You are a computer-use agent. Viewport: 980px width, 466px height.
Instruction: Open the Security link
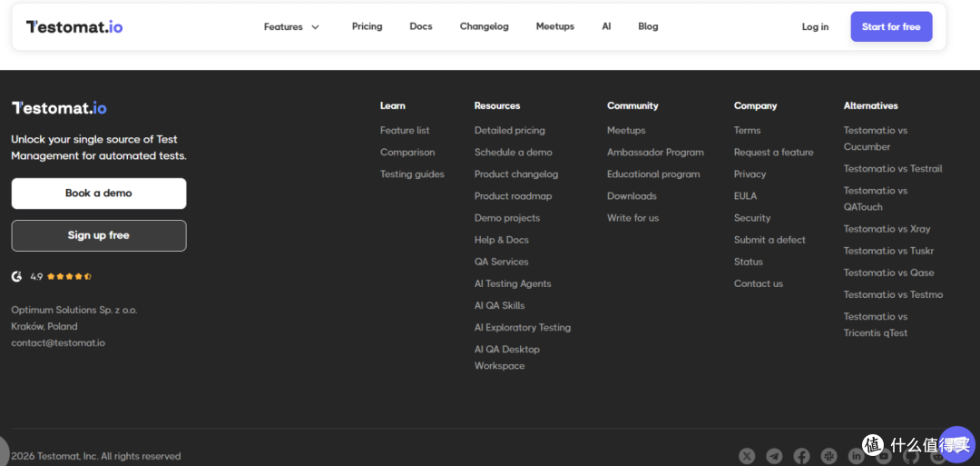coord(752,218)
